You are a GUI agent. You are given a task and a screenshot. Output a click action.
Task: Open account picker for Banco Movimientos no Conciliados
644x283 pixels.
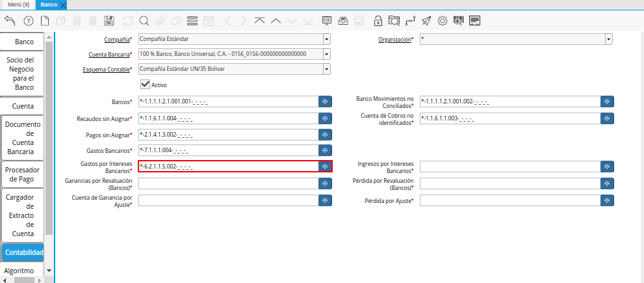coord(607,101)
